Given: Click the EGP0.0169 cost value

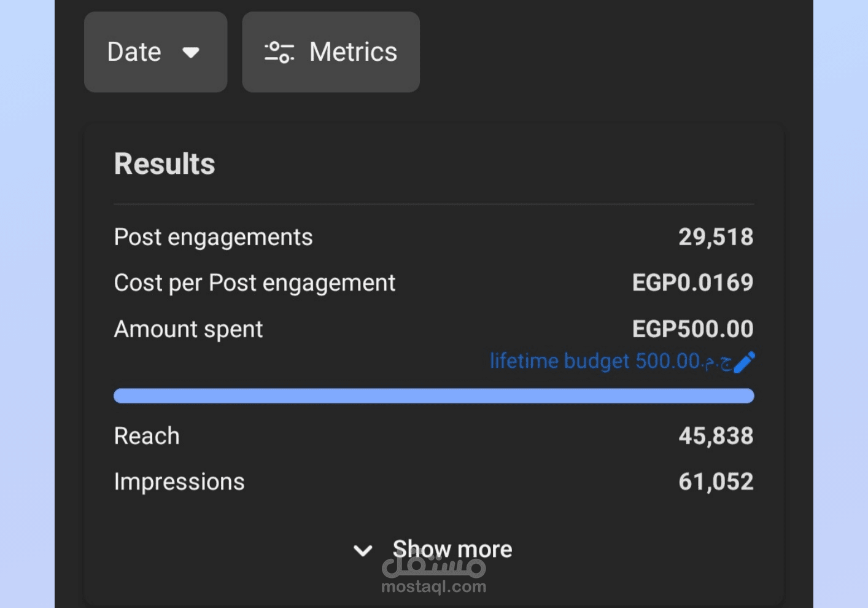Looking at the screenshot, I should pos(692,283).
